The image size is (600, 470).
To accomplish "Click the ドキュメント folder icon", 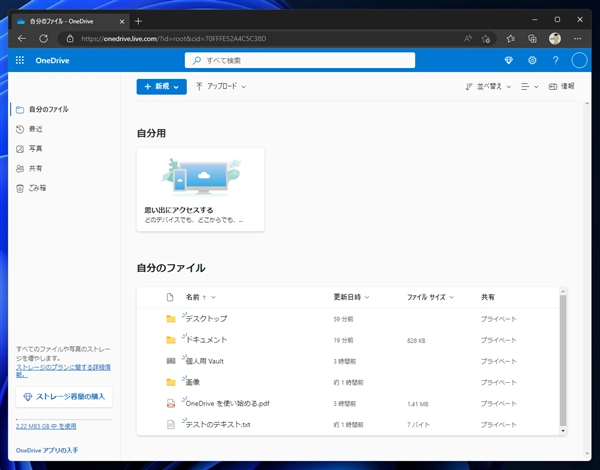I will [x=171, y=340].
